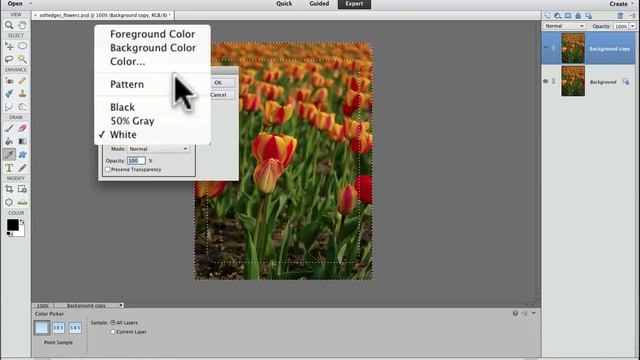Select the Cookie Cutter tool

[9, 202]
